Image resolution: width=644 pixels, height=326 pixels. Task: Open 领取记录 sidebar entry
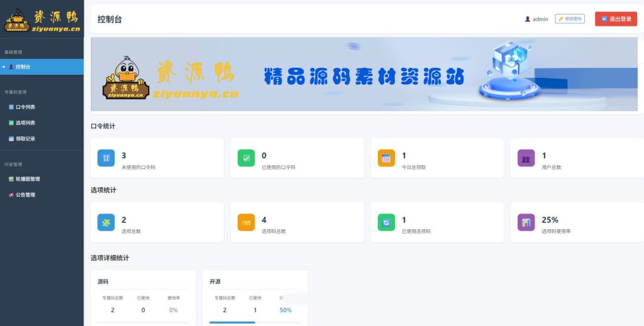coord(42,139)
